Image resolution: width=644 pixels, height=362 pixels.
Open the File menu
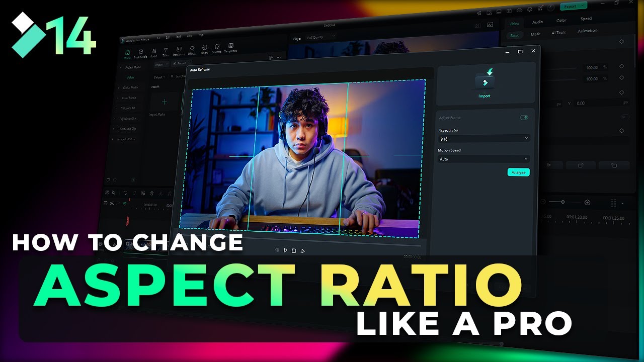[x=158, y=38]
